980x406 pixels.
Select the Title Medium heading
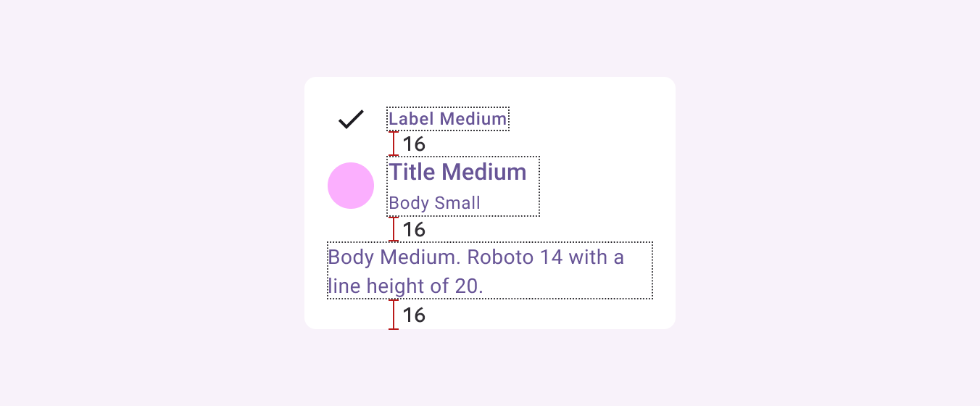tap(458, 172)
